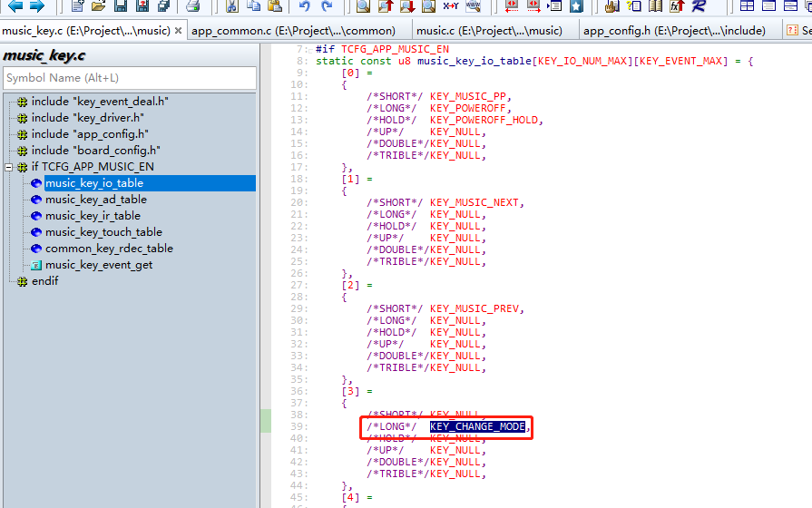Click KEY_MUSIC_NEXT on line 20
This screenshot has width=812, height=508.
[x=474, y=202]
